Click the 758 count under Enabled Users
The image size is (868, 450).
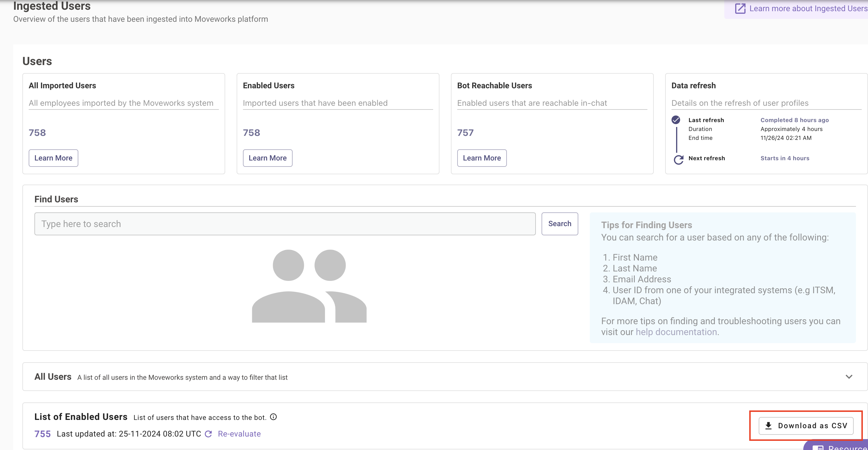[x=251, y=133]
